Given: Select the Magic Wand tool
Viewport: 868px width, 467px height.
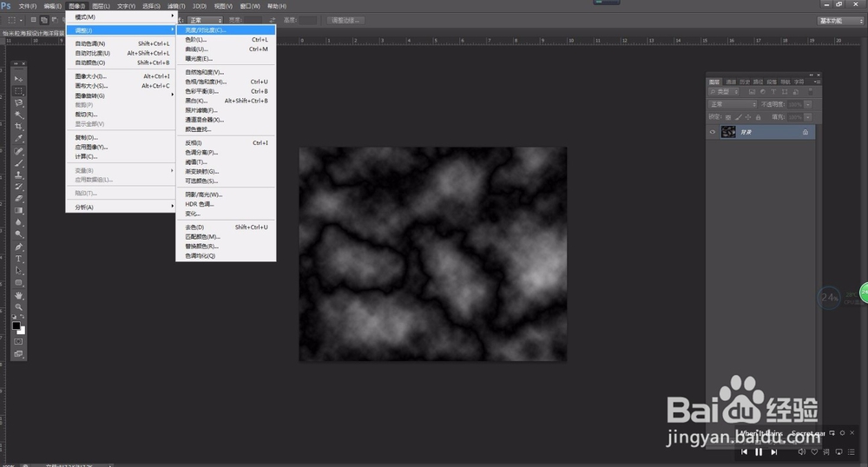Looking at the screenshot, I should (18, 115).
